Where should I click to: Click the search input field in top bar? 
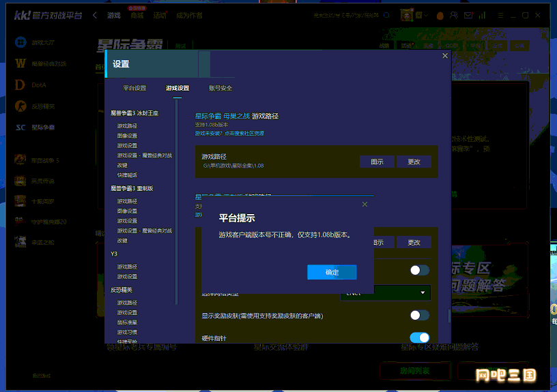coord(346,16)
